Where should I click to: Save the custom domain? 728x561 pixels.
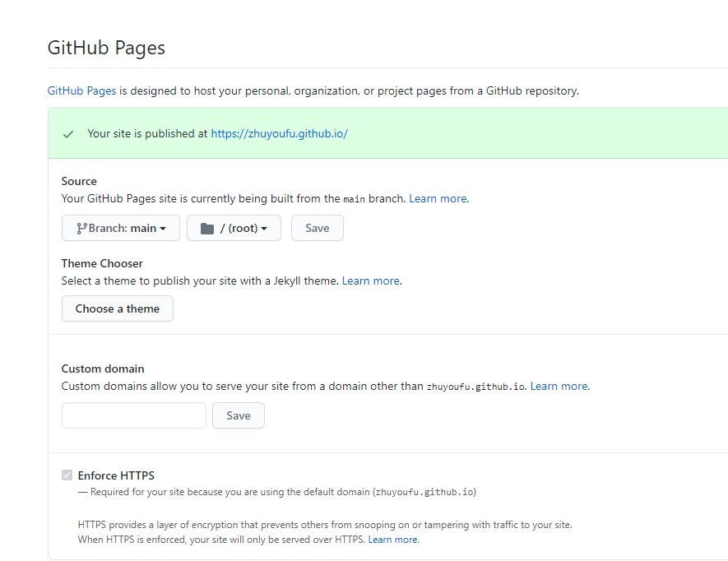(239, 415)
